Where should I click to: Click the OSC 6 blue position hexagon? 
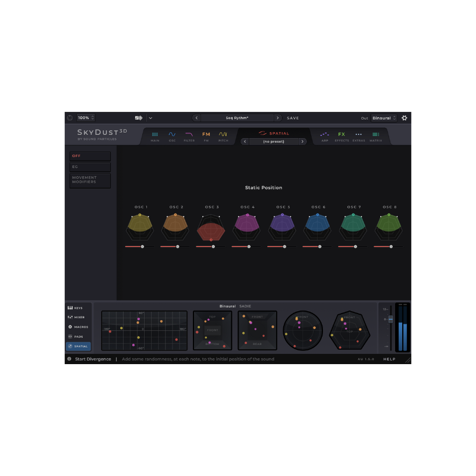coord(318,227)
